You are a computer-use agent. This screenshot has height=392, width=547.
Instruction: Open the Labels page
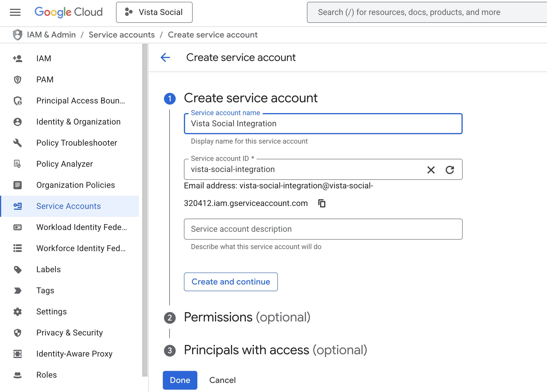pyautogui.click(x=49, y=270)
